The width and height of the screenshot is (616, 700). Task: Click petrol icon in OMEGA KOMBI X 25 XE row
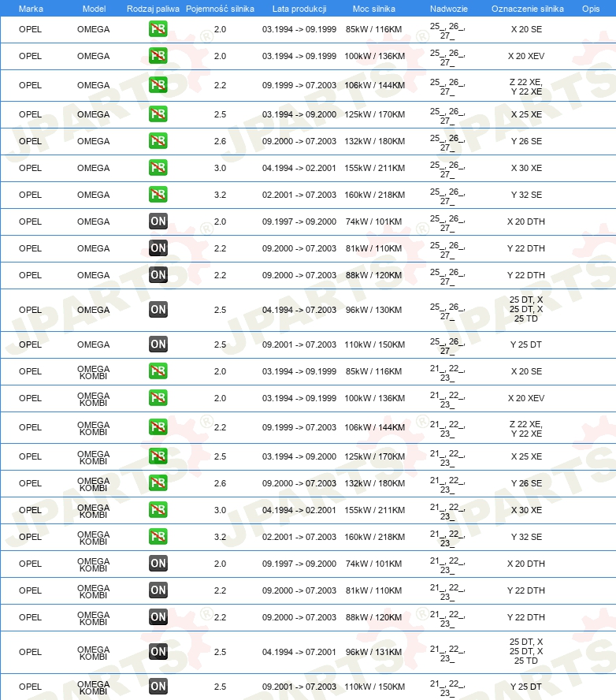pyautogui.click(x=158, y=456)
